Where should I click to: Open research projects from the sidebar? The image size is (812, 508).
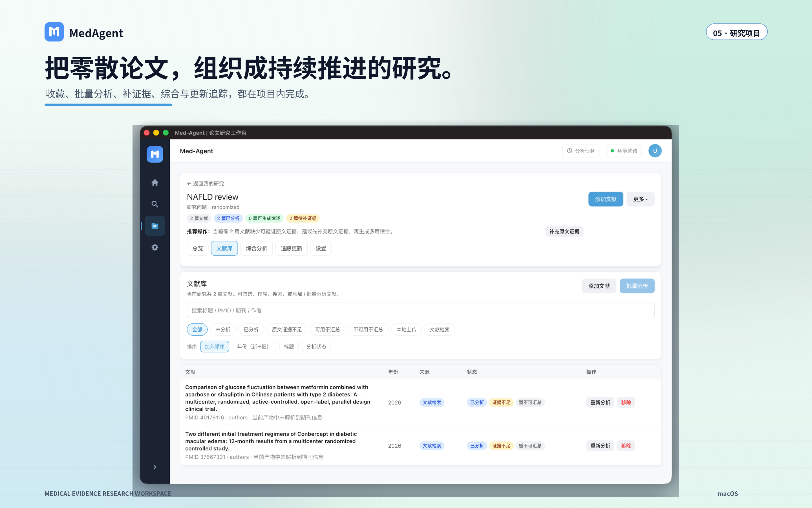[x=155, y=226]
